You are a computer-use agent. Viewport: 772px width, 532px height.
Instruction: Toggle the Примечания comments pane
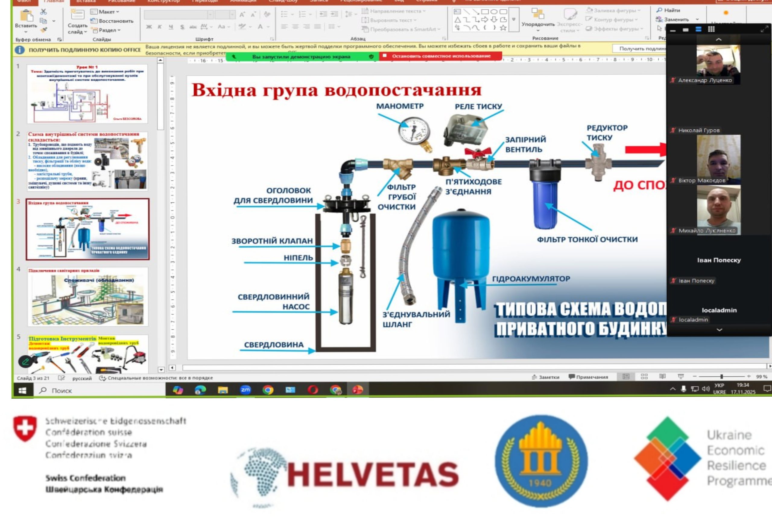(588, 377)
